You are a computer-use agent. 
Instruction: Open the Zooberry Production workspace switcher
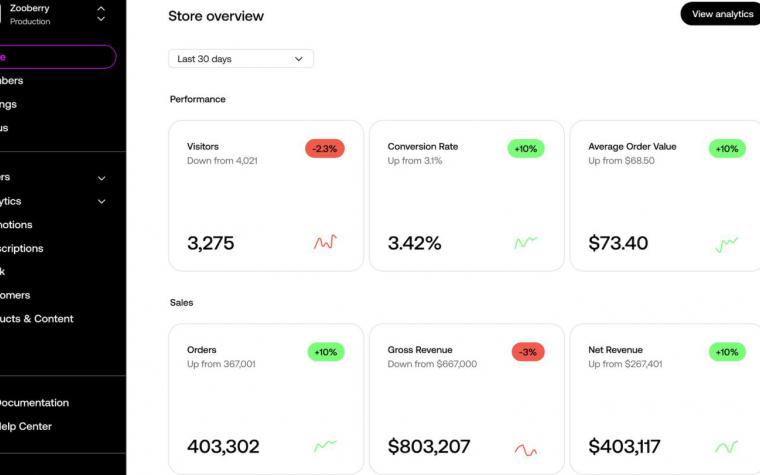pyautogui.click(x=101, y=14)
